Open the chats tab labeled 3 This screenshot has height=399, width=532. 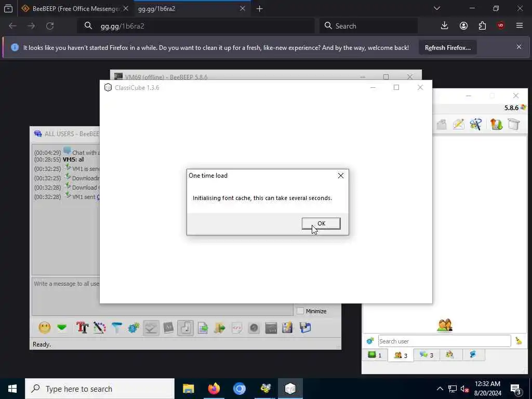427,355
